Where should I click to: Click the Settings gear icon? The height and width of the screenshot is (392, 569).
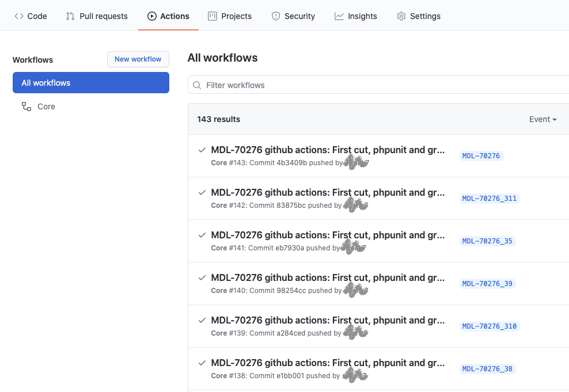click(x=401, y=16)
